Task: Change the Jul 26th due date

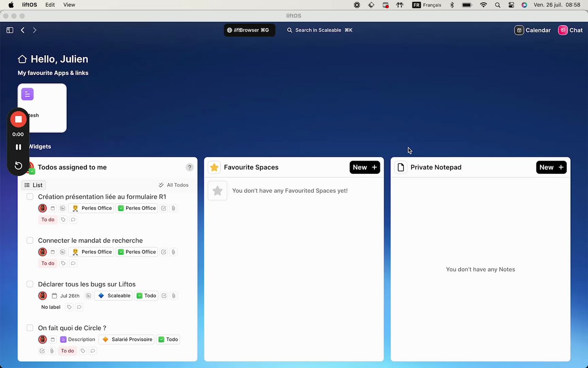Action: (66, 296)
